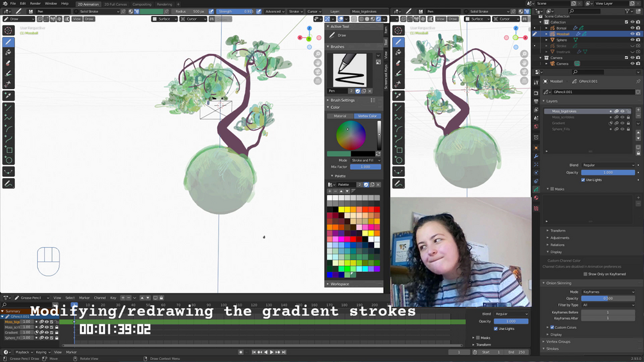This screenshot has height=362, width=644.
Task: Select the Tint tool in left viewport toolbar
Action: pos(8,74)
